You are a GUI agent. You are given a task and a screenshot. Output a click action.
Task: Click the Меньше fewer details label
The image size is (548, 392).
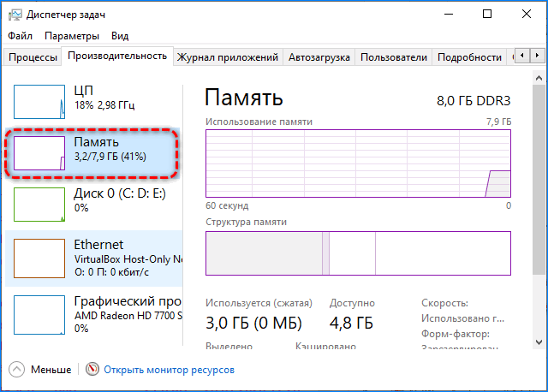(x=51, y=369)
